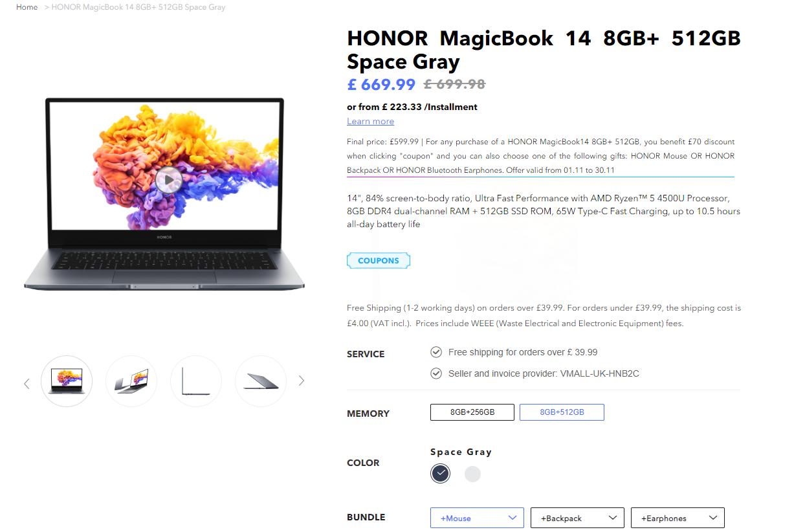This screenshot has width=794, height=532.
Task: Select the two-laptops angled thumbnail
Action: coord(131,381)
